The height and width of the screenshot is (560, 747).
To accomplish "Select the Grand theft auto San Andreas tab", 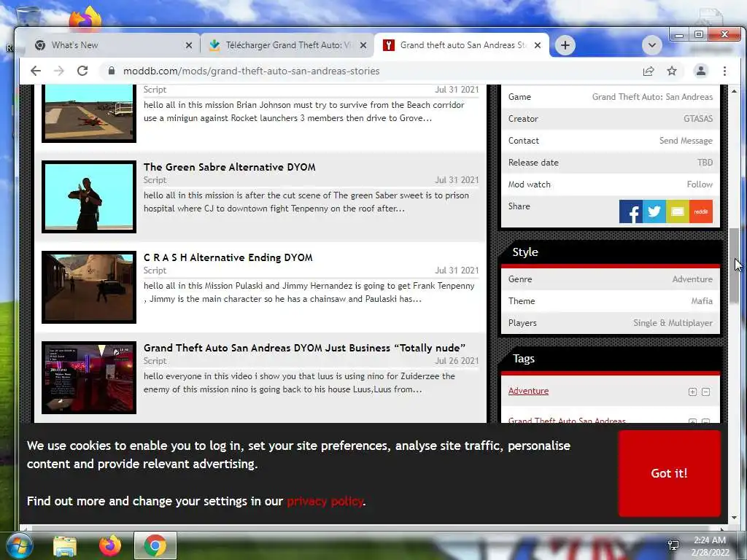I will [x=462, y=45].
